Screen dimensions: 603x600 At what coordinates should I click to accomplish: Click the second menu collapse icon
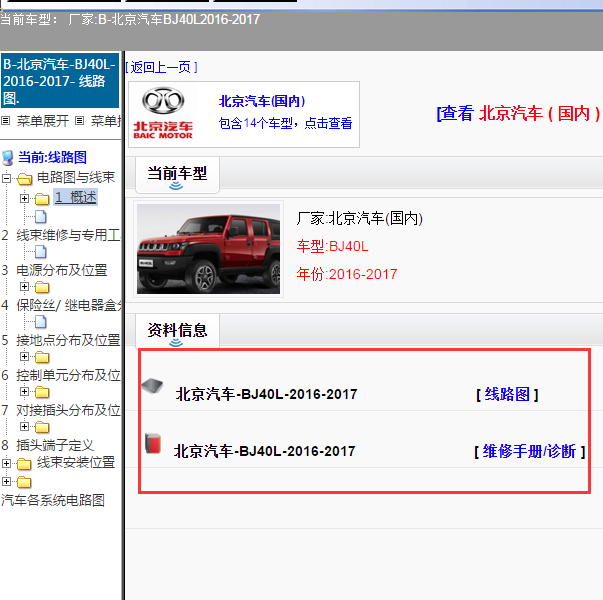tap(79, 121)
